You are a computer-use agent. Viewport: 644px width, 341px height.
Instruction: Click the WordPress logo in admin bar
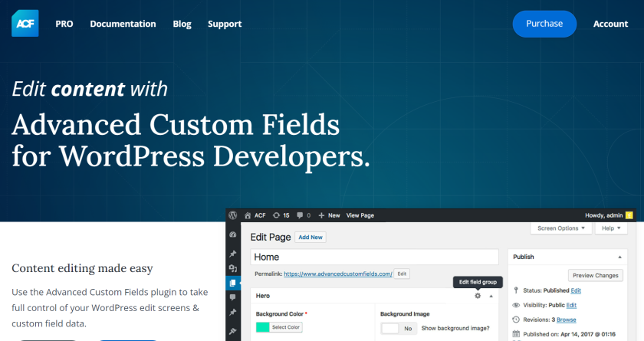click(x=234, y=215)
